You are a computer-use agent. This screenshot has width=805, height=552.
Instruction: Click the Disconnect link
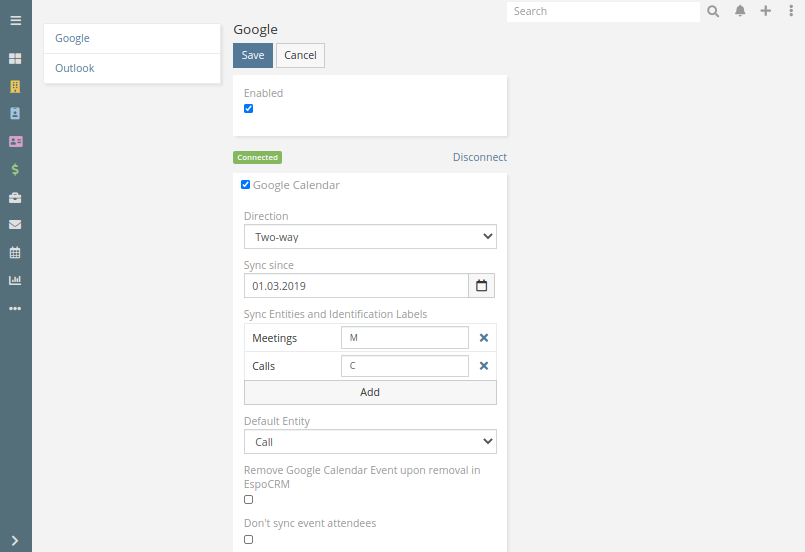(480, 157)
